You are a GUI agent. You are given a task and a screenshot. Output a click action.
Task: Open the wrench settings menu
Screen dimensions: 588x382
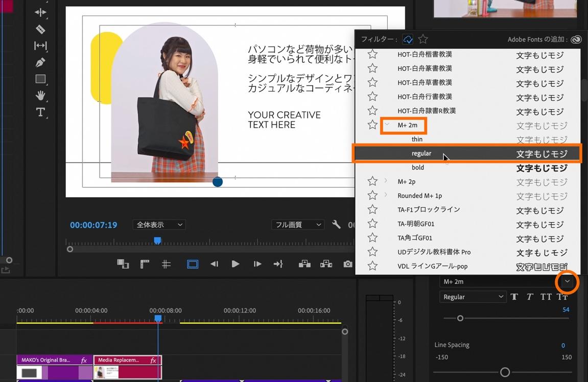[x=336, y=225]
